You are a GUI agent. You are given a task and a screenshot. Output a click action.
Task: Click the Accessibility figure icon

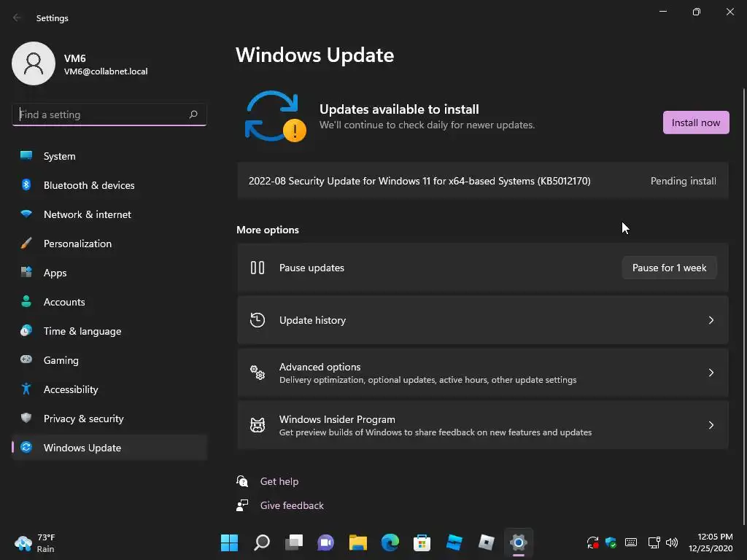point(26,389)
